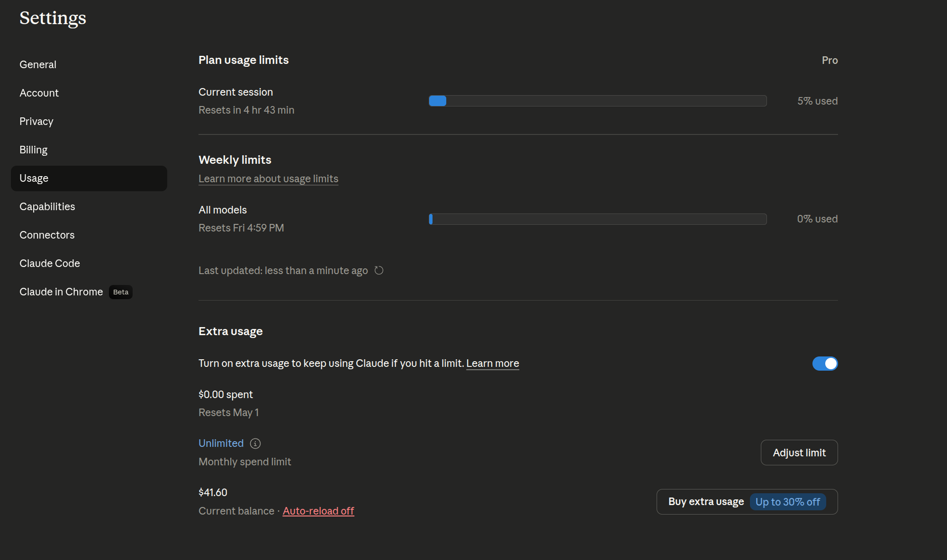Viewport: 947px width, 560px height.
Task: Navigate to Connectors settings
Action: coord(47,235)
